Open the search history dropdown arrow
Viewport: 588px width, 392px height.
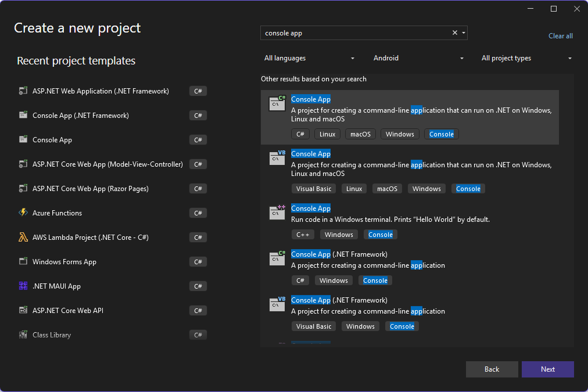coord(464,33)
